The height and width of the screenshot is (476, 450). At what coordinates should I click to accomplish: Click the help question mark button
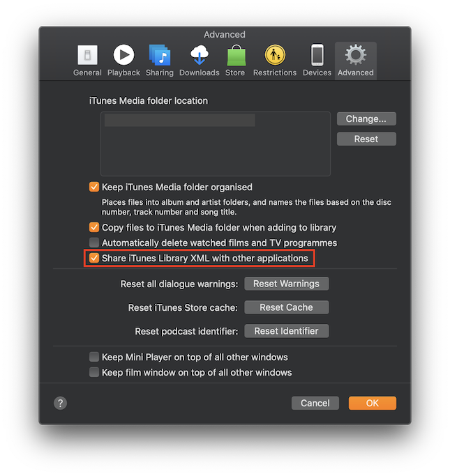pos(61,403)
